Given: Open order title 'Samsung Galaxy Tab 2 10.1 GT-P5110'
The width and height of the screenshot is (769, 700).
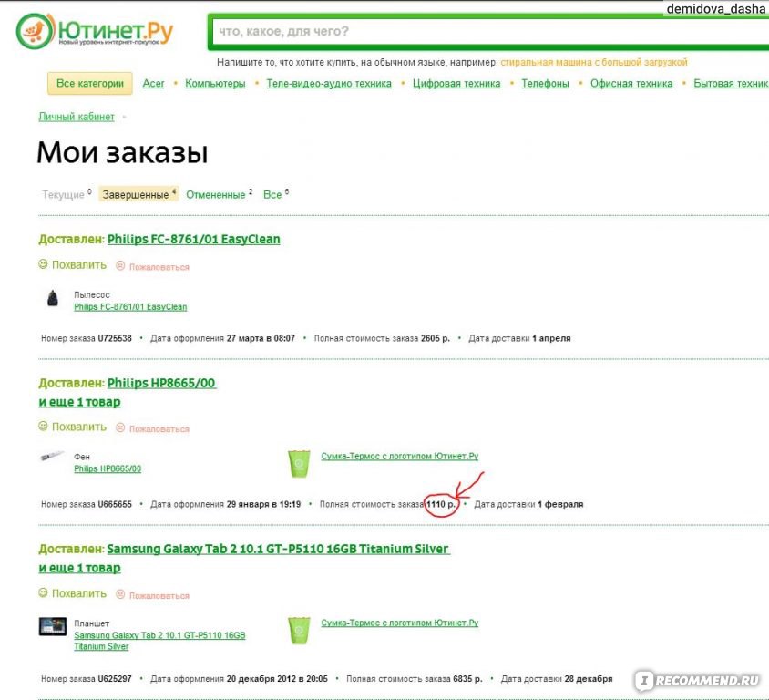Looking at the screenshot, I should coord(278,549).
